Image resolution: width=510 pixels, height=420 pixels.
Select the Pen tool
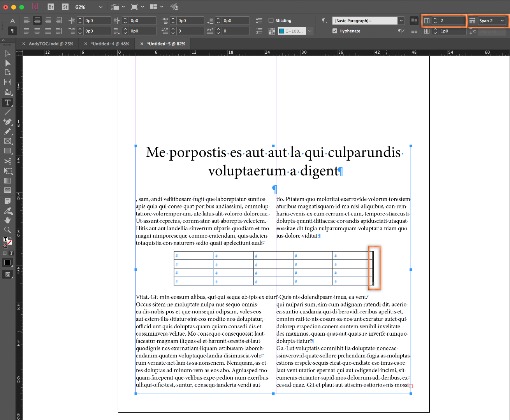tap(7, 122)
